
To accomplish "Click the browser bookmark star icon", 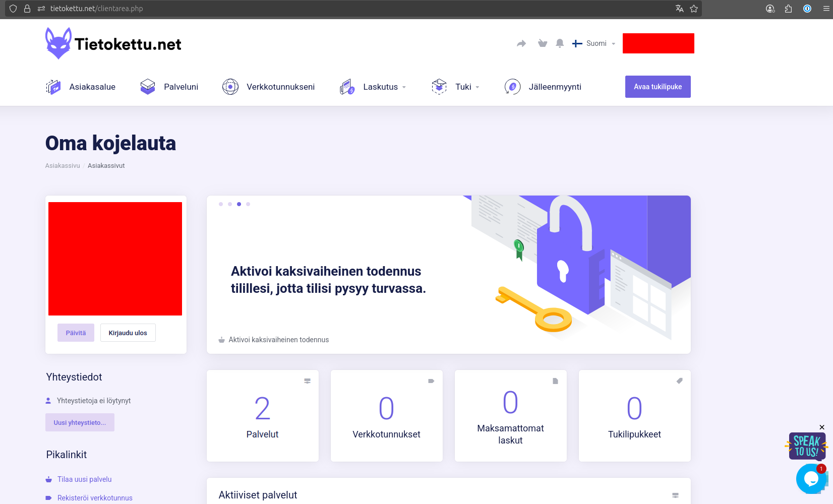I will pos(694,9).
